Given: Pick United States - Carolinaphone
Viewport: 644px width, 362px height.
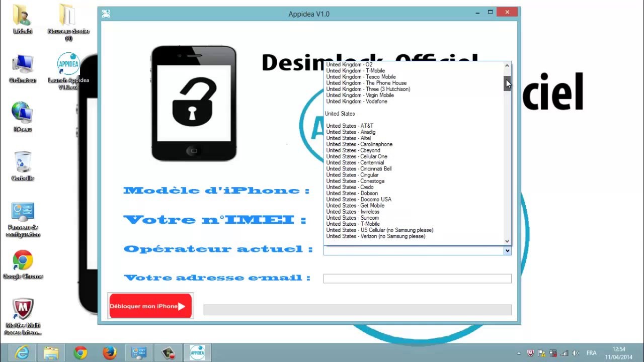Looking at the screenshot, I should [x=359, y=144].
